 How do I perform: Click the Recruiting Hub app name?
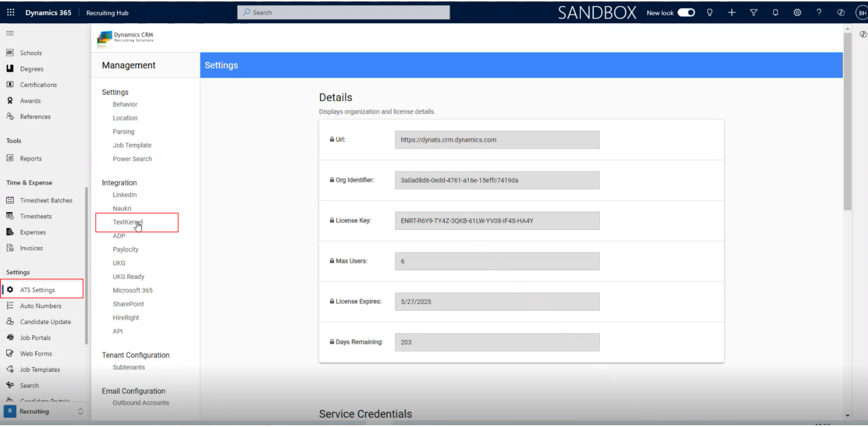click(107, 13)
